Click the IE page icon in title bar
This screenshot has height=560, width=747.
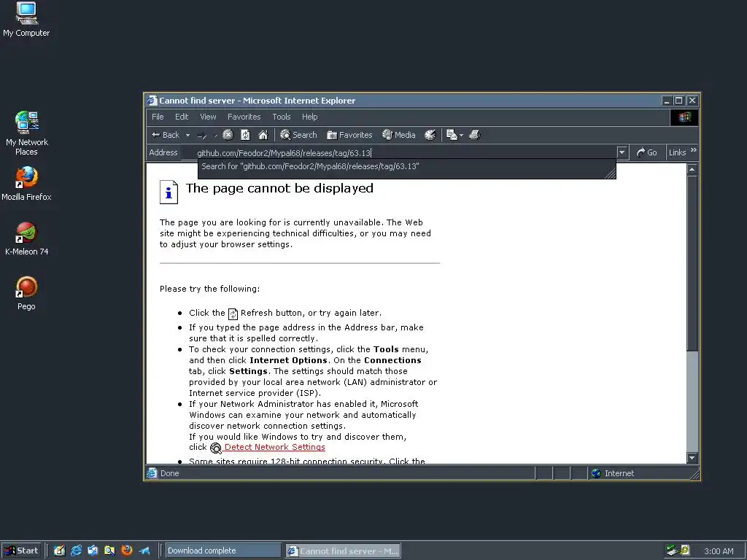click(152, 101)
